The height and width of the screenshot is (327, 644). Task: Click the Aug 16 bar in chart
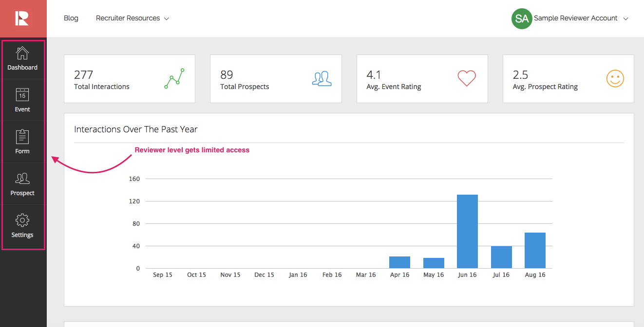[x=535, y=250]
